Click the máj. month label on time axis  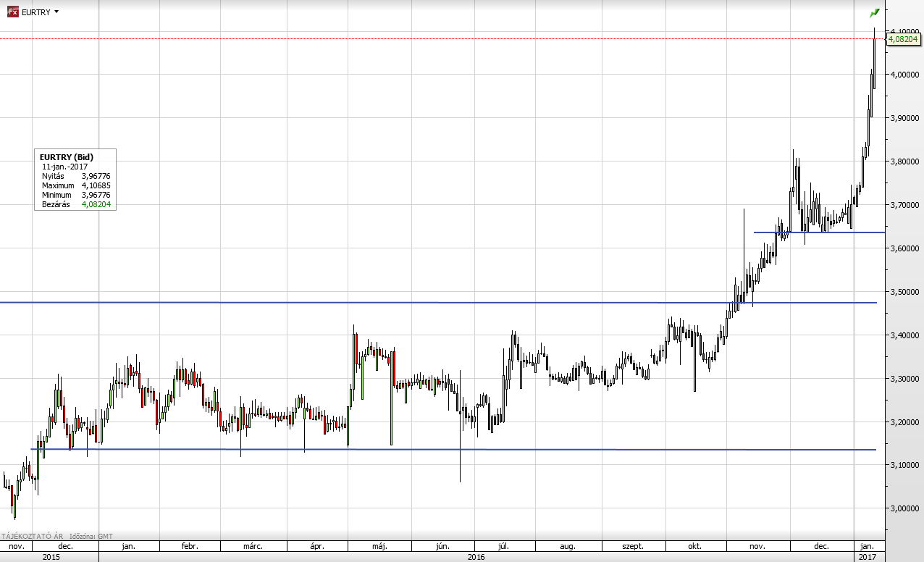click(379, 546)
